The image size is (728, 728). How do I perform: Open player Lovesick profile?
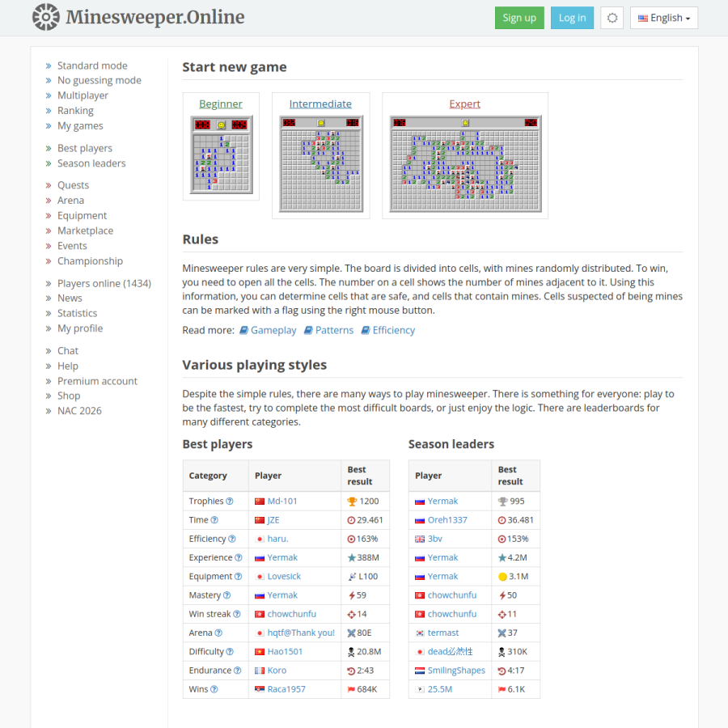[284, 576]
